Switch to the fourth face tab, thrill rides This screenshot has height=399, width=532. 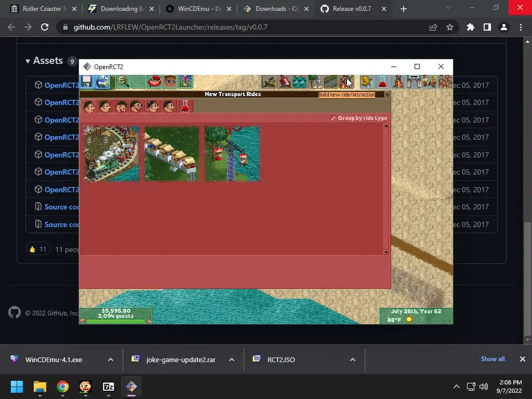click(x=137, y=106)
